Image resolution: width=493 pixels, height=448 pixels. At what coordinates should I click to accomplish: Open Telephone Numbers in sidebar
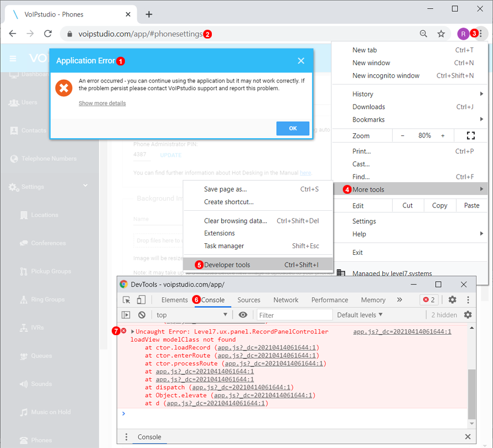[x=50, y=159]
